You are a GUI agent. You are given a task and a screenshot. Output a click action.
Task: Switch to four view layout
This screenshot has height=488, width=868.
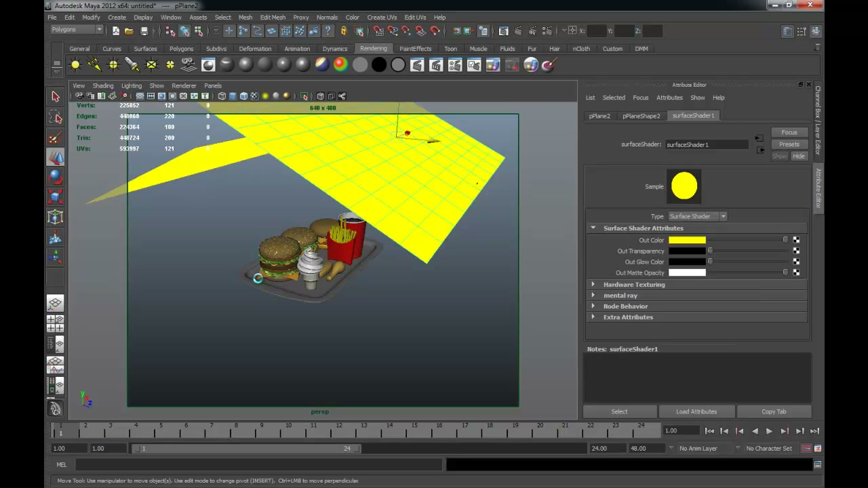tap(56, 323)
